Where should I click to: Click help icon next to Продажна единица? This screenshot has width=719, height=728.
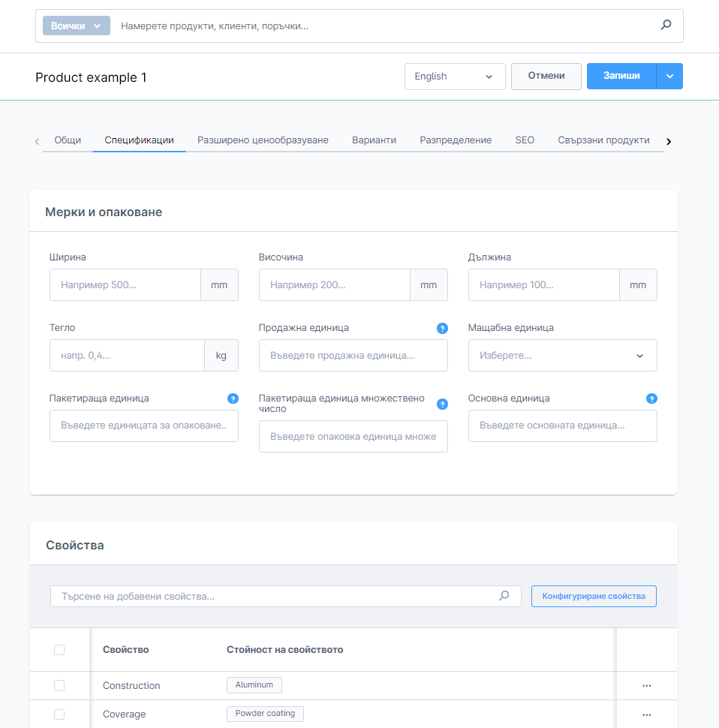[442, 328]
